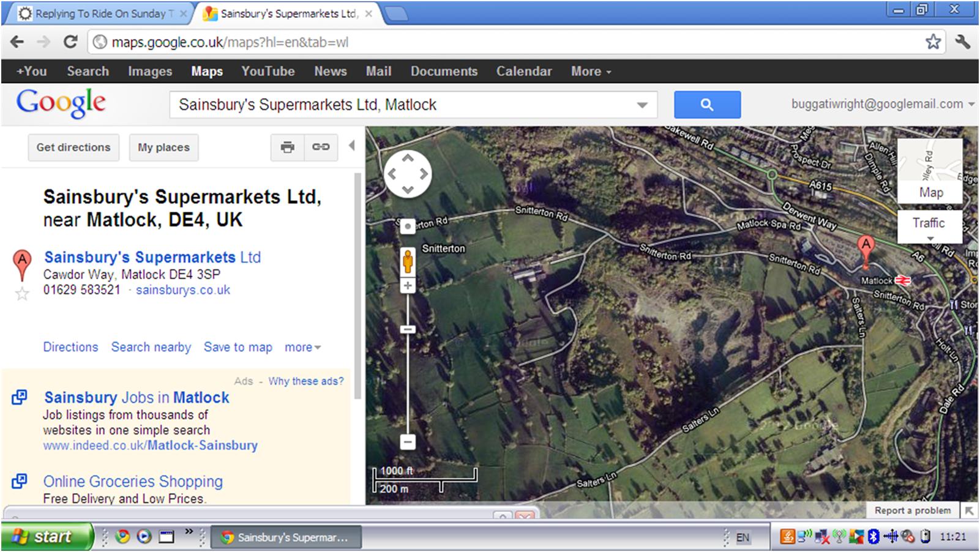Switch to Map view thumbnail
Image resolution: width=980 pixels, height=552 pixels.
tap(930, 171)
